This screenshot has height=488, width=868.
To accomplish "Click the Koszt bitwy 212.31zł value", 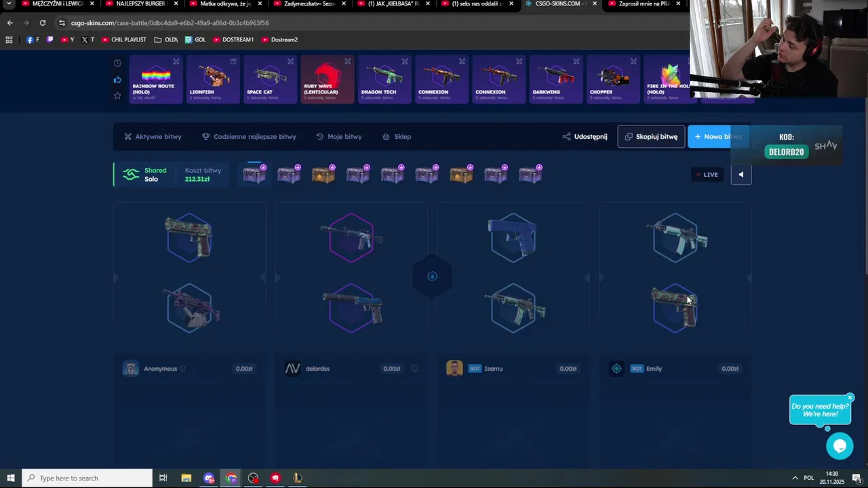I will pos(197,179).
